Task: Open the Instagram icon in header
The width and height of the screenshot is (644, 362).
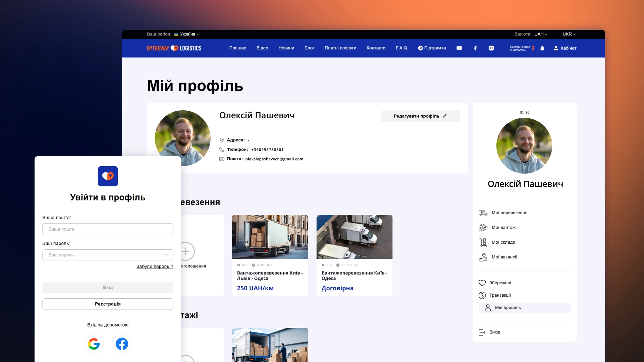Action: click(491, 48)
